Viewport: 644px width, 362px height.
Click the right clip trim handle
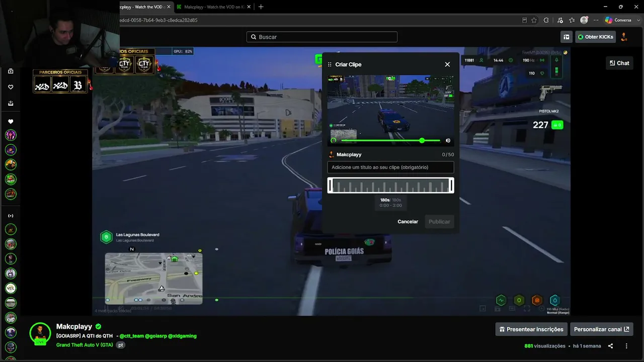(451, 186)
